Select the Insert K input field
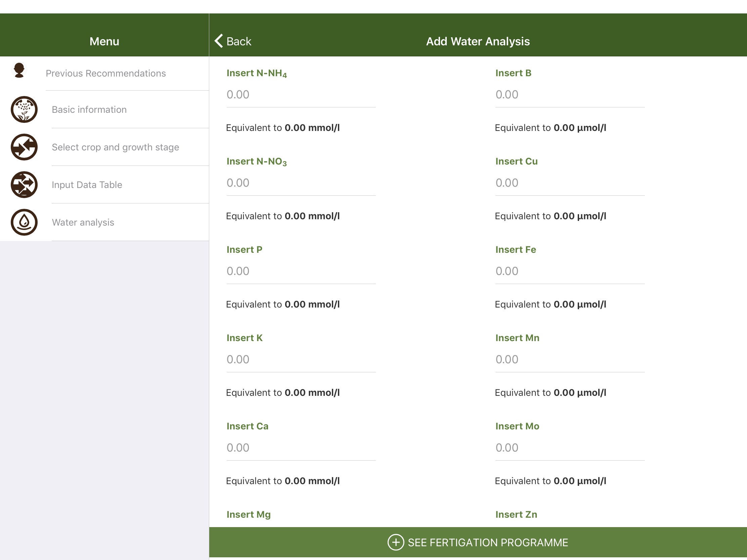 pyautogui.click(x=301, y=360)
